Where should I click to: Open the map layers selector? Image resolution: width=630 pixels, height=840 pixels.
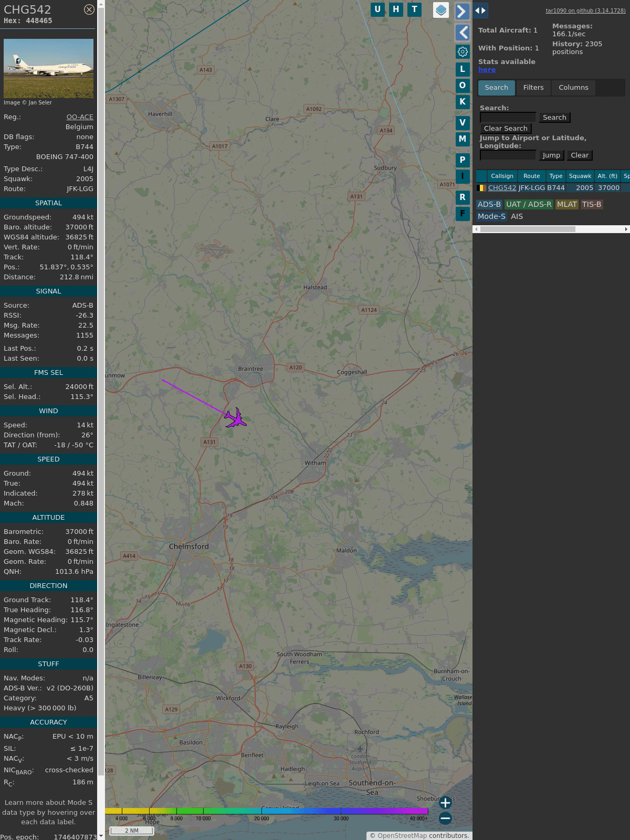[441, 10]
